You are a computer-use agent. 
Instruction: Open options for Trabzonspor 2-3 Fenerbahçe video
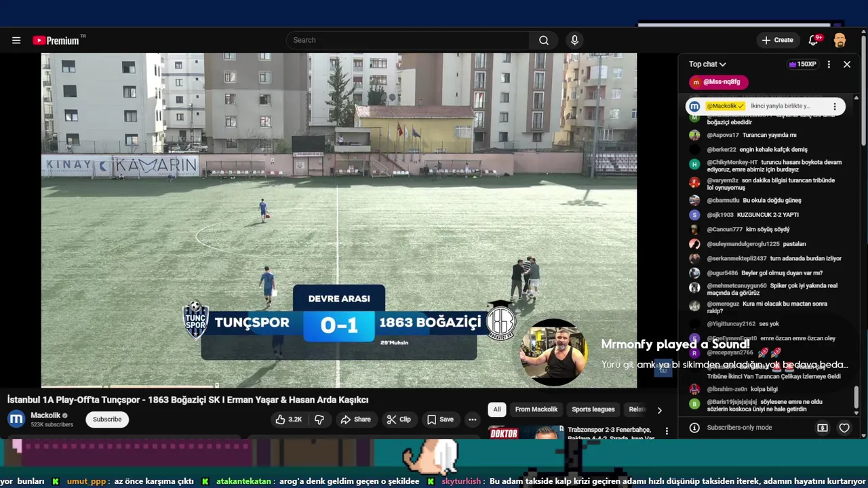tap(667, 431)
